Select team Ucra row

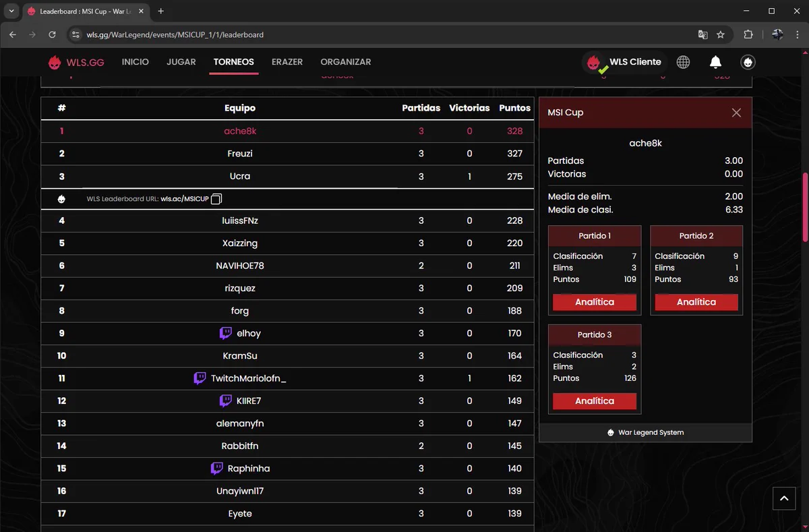[288, 177]
